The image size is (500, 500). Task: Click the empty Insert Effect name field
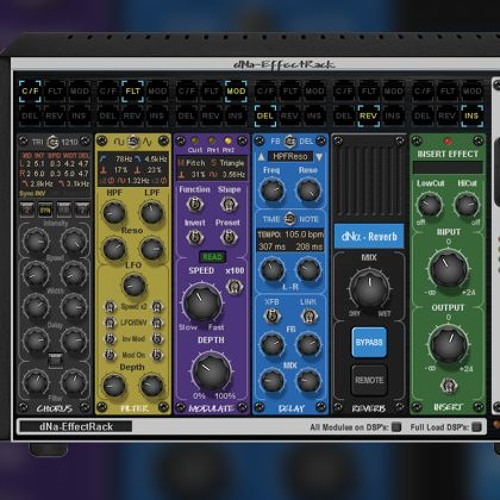(448, 167)
